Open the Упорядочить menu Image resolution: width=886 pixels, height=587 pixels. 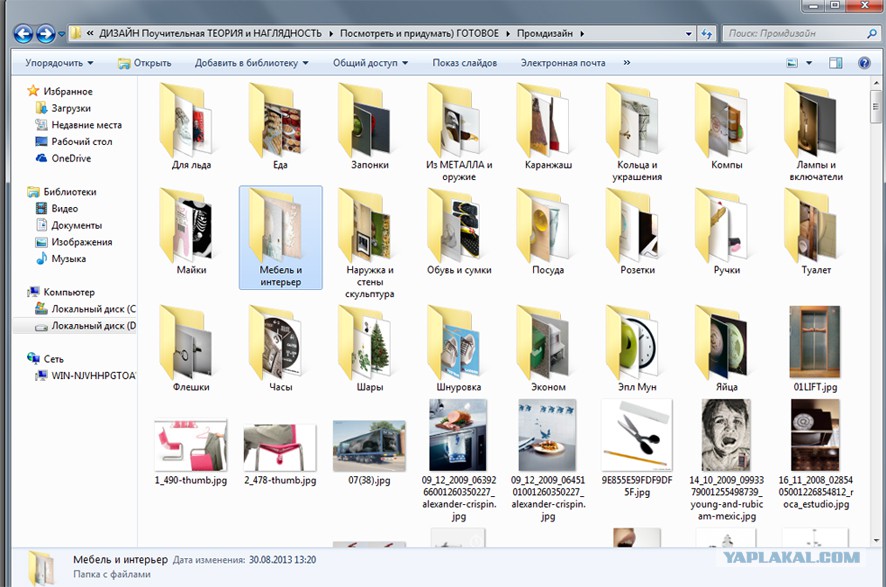click(x=59, y=63)
